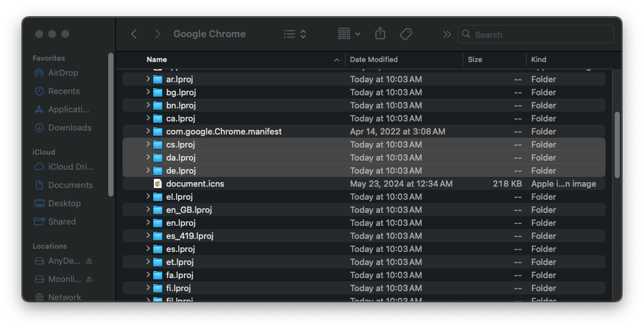Click 'May 23, 2024 at 12:34 AM' date

402,184
